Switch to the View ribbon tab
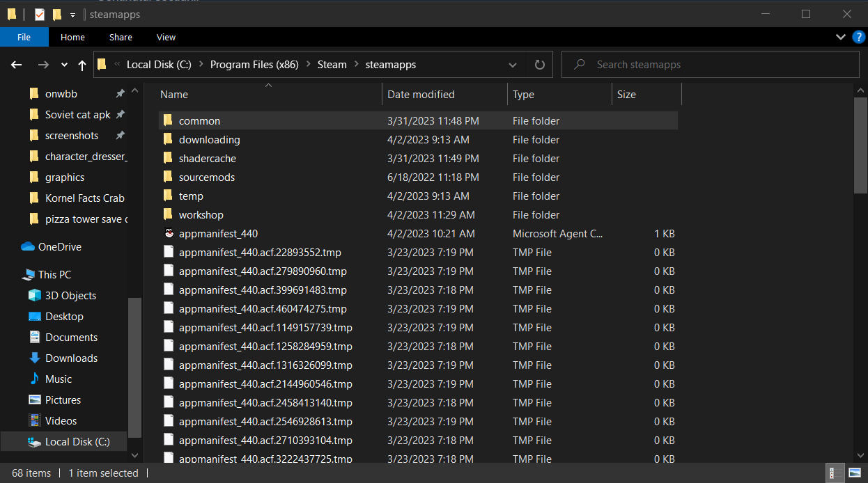 point(166,37)
